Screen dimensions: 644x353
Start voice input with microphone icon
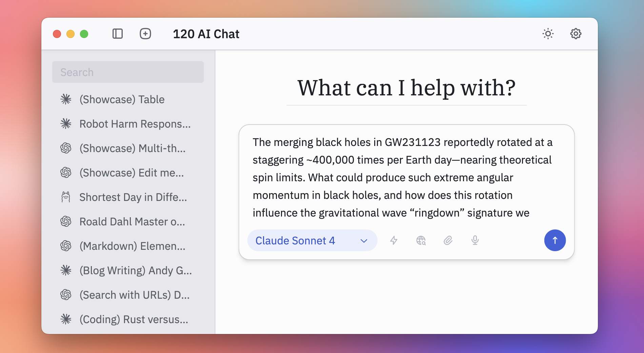click(x=475, y=241)
